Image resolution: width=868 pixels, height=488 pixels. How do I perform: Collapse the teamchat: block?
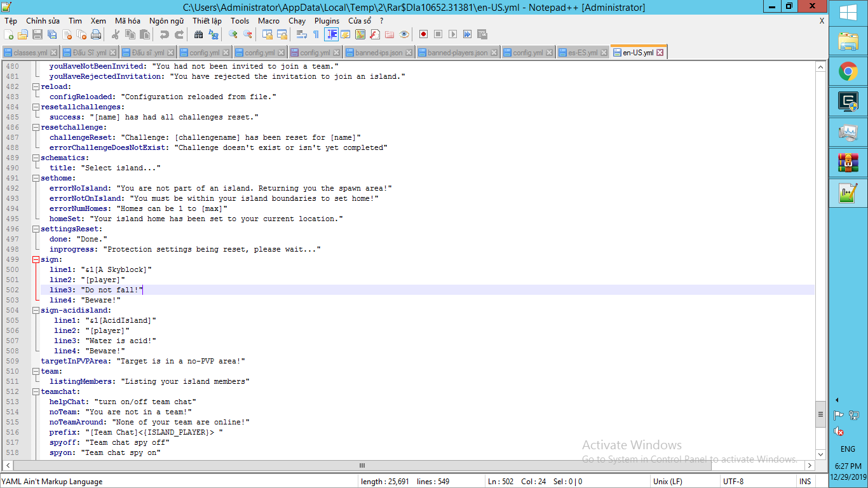pyautogui.click(x=36, y=391)
